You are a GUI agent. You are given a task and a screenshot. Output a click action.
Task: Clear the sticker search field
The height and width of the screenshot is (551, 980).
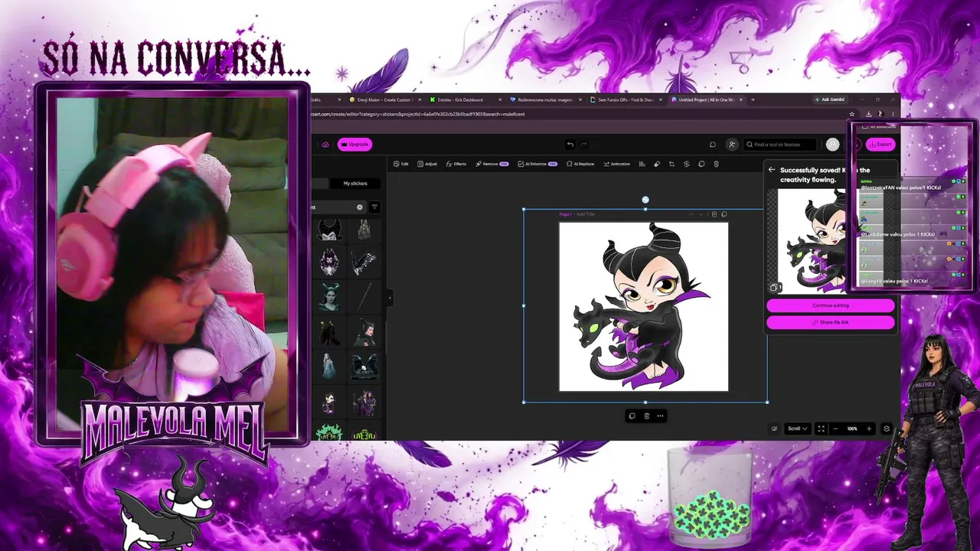coord(360,207)
